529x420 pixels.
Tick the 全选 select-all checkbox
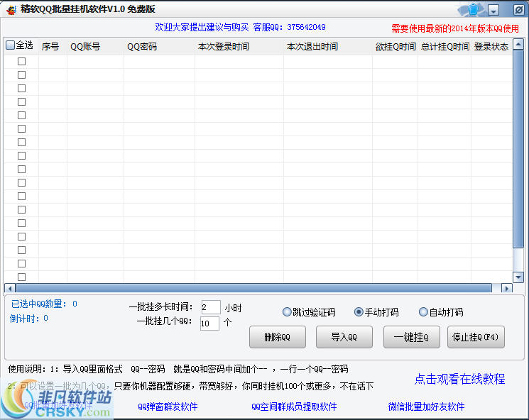(11, 45)
